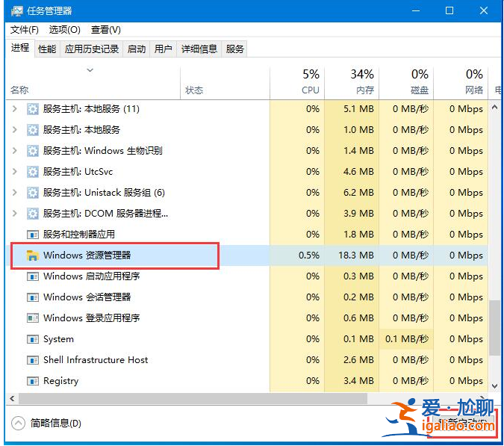Sort by the 状态 column header
Viewport: 504px width, 446px height.
pos(225,83)
